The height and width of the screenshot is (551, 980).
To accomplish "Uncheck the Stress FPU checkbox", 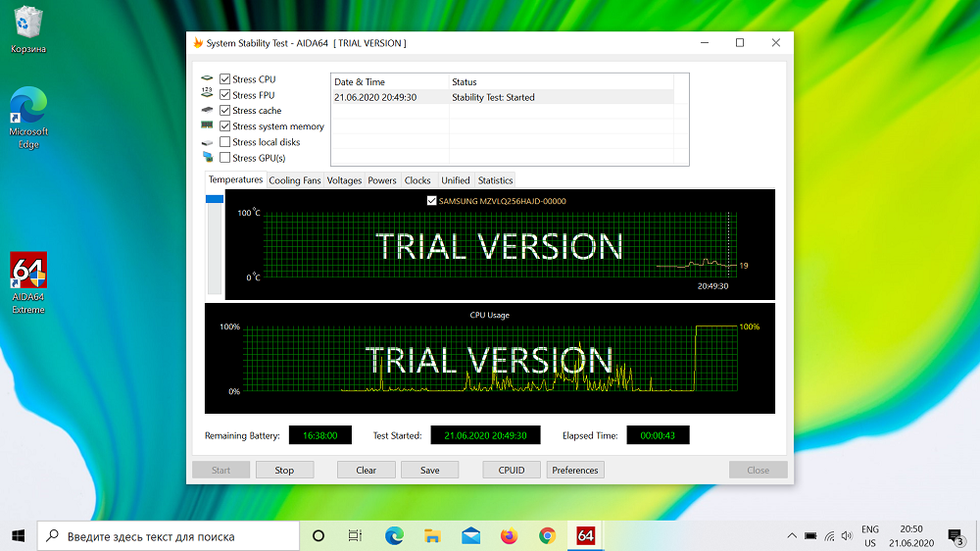I will click(225, 95).
